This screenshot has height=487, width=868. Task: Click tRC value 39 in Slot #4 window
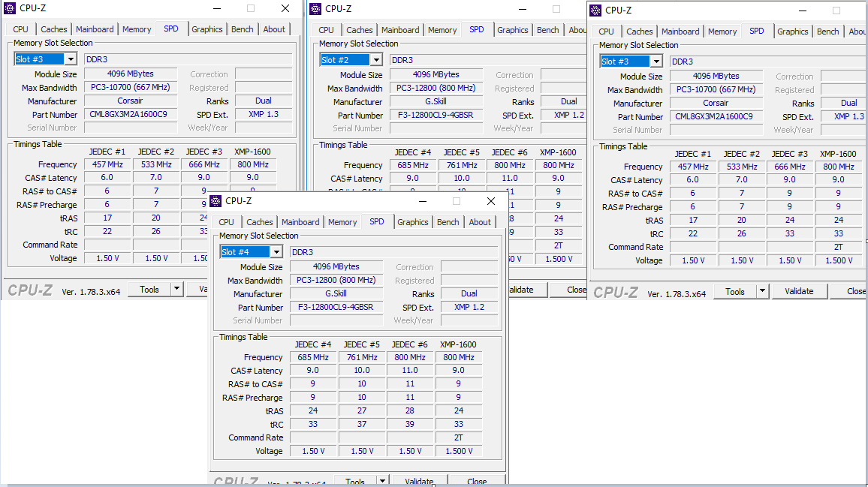(410, 424)
